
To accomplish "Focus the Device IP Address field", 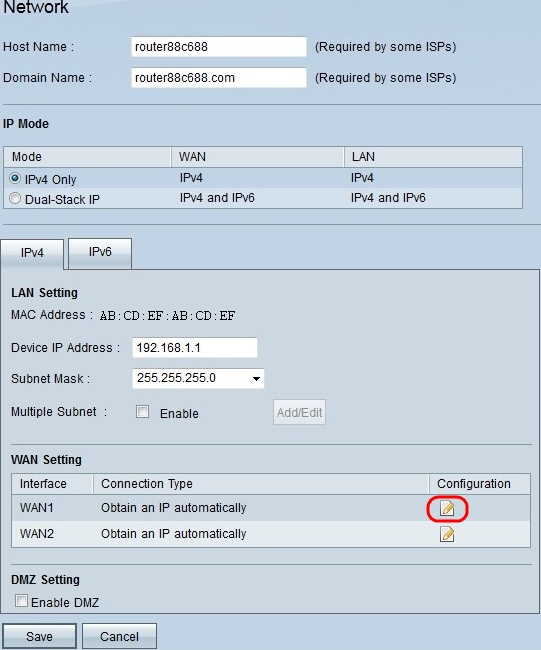I will pyautogui.click(x=194, y=347).
